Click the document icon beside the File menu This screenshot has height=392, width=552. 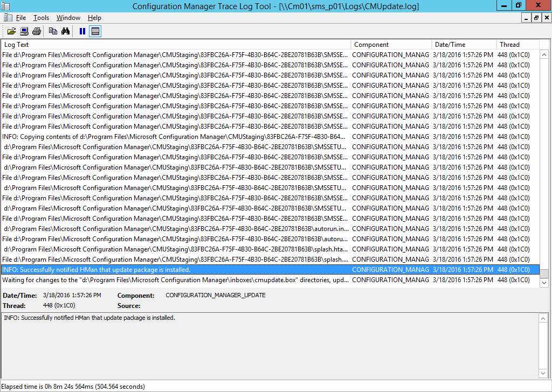pyautogui.click(x=8, y=18)
